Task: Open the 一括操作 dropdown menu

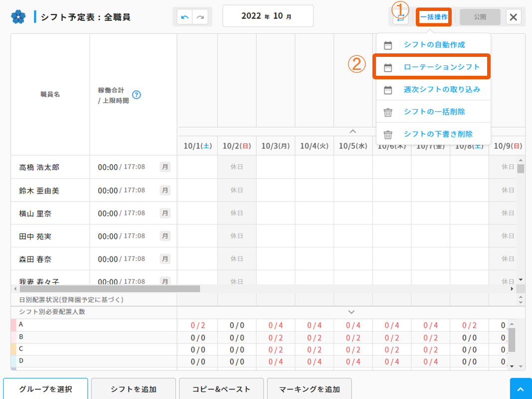Action: coord(433,17)
